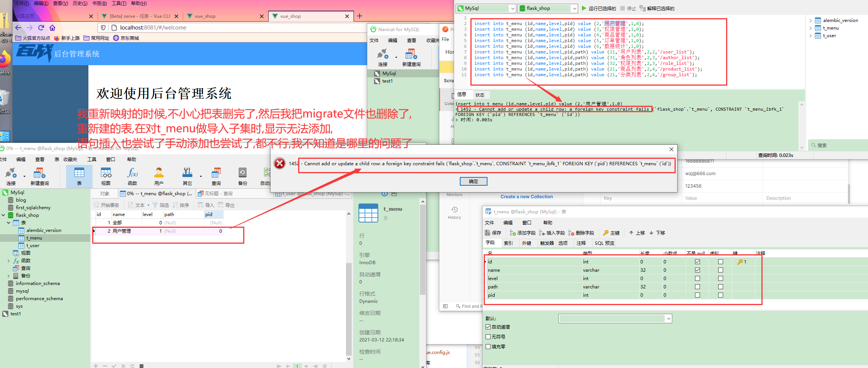Screen dimensions: 868x368
Task: Select t_user table in Navicat tree
Action: click(33, 245)
